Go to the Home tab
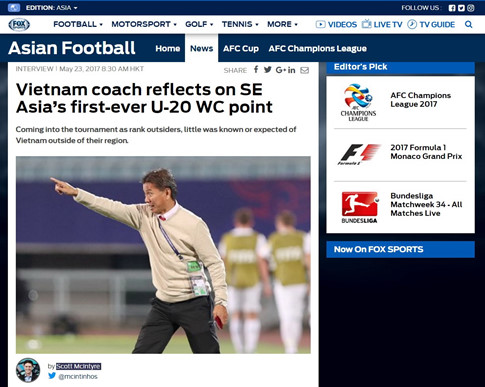Viewport: 485px width, 387px height. (x=167, y=49)
